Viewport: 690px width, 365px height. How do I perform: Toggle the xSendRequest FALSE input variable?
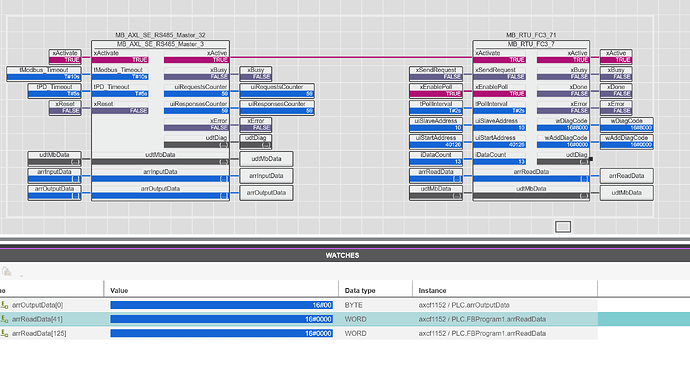(x=436, y=74)
